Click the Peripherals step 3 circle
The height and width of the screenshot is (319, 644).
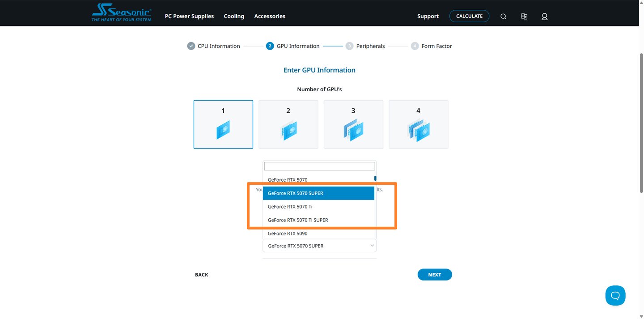click(x=349, y=46)
